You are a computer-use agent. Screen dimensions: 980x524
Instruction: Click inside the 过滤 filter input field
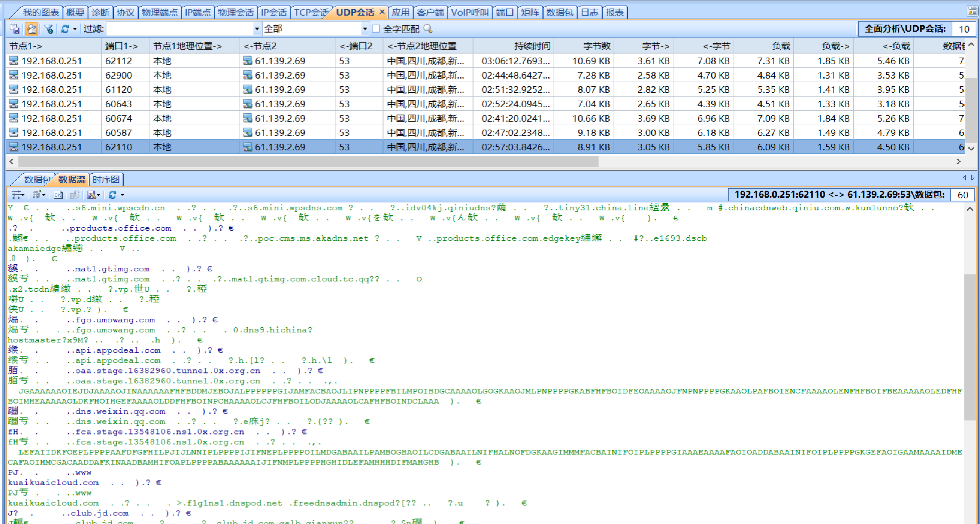point(179,29)
